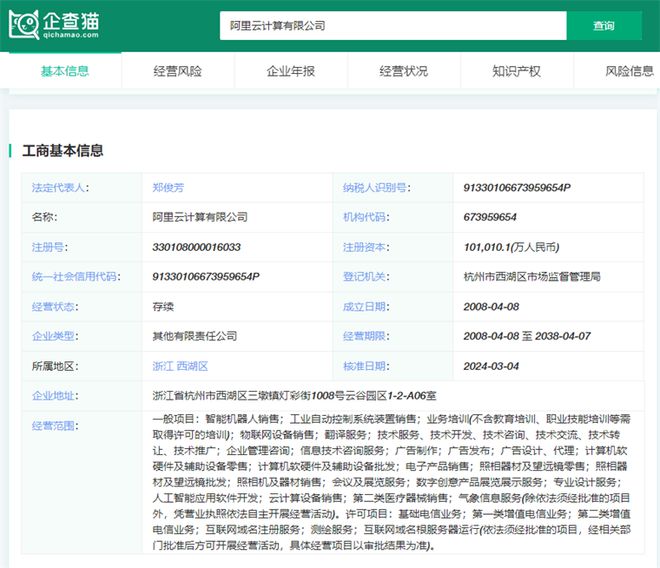Open the 知识产权 tab

coord(516,71)
